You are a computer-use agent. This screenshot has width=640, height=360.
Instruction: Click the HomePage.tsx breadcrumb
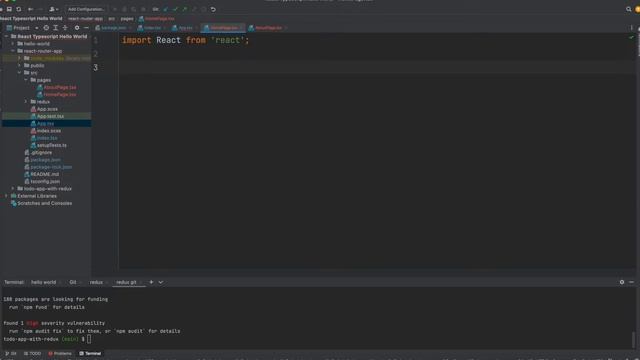pyautogui.click(x=156, y=18)
